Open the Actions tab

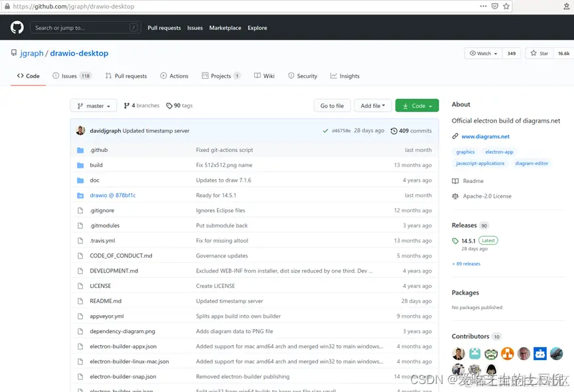175,76
